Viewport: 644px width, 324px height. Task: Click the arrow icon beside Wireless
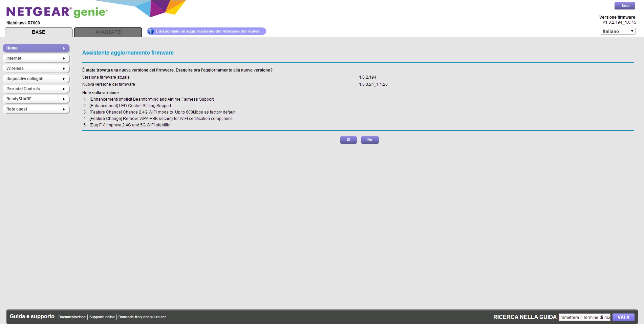pos(64,68)
